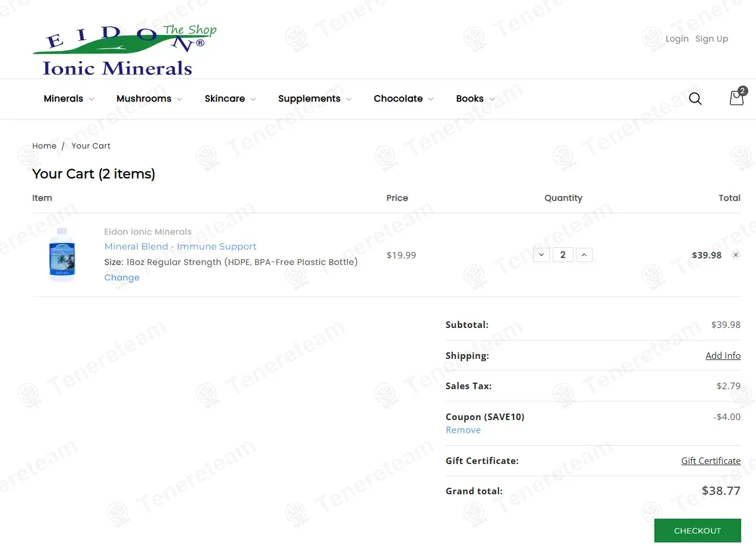The image size is (756, 546).
Task: Click the Login link
Action: pos(677,39)
